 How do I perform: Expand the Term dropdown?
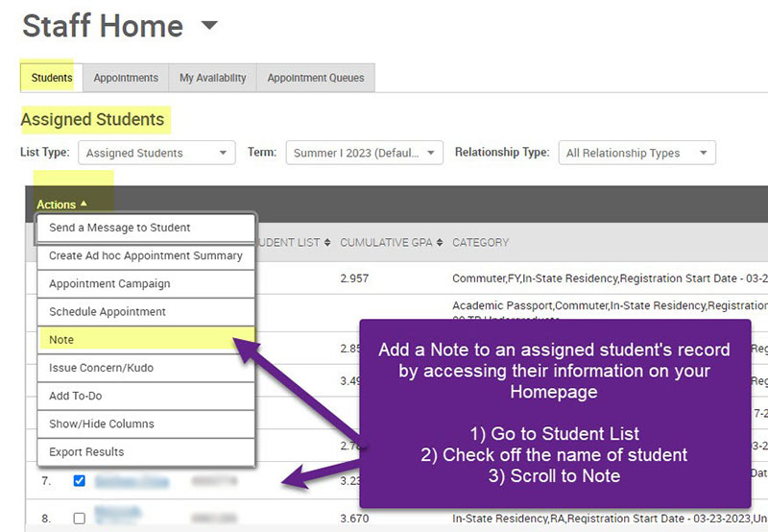(365, 153)
